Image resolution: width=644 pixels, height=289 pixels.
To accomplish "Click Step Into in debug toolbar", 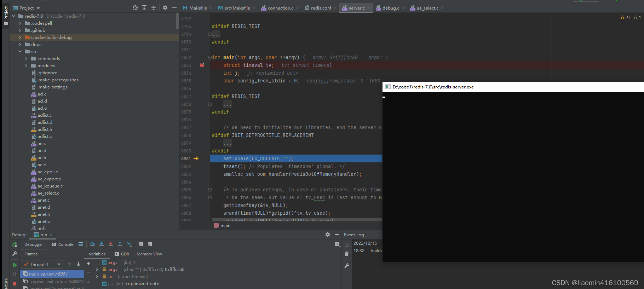I will pos(102,244).
